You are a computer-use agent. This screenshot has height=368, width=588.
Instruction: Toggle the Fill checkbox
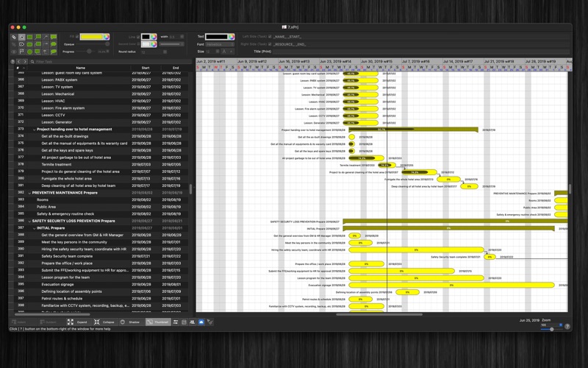click(x=77, y=37)
